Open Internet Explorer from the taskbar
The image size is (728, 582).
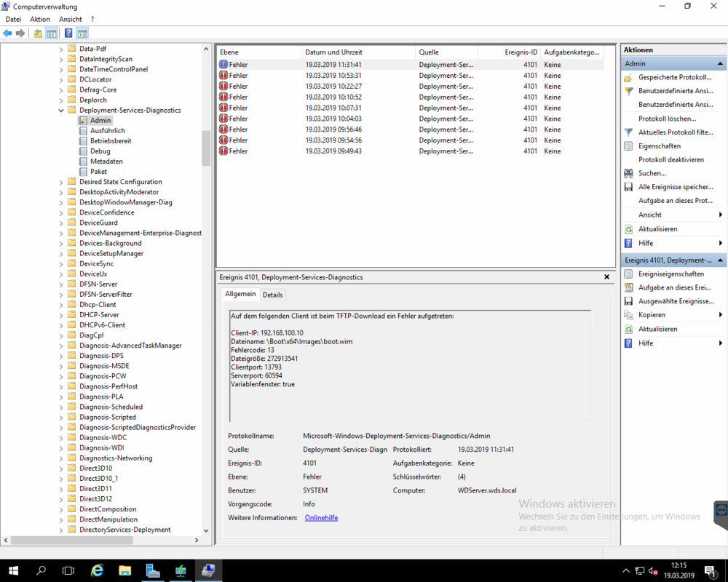click(97, 571)
